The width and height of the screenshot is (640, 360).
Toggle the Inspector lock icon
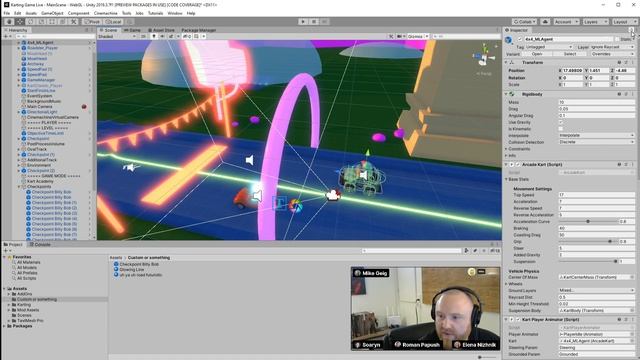pyautogui.click(x=631, y=30)
